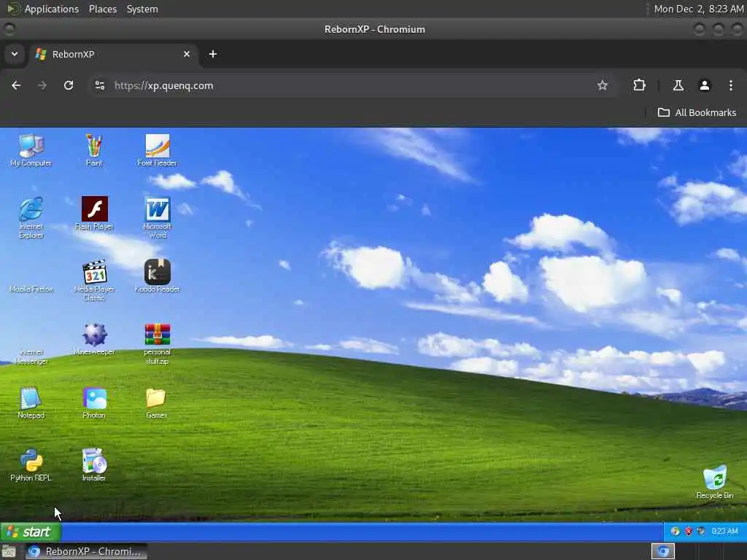
Task: Launch Media Player Classic icon
Action: point(94,281)
